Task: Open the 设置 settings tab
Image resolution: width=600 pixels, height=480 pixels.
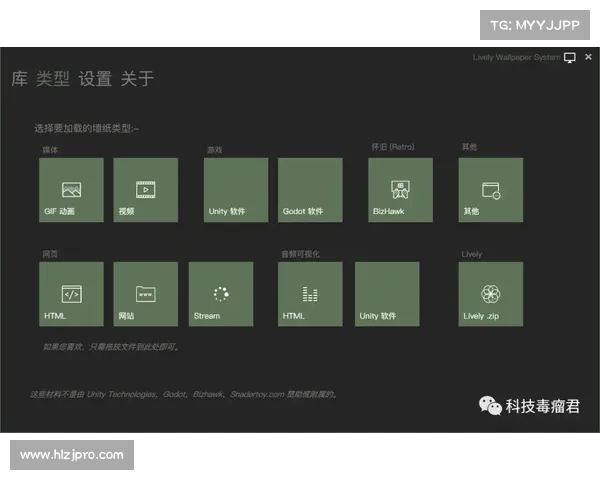Action: [x=95, y=79]
